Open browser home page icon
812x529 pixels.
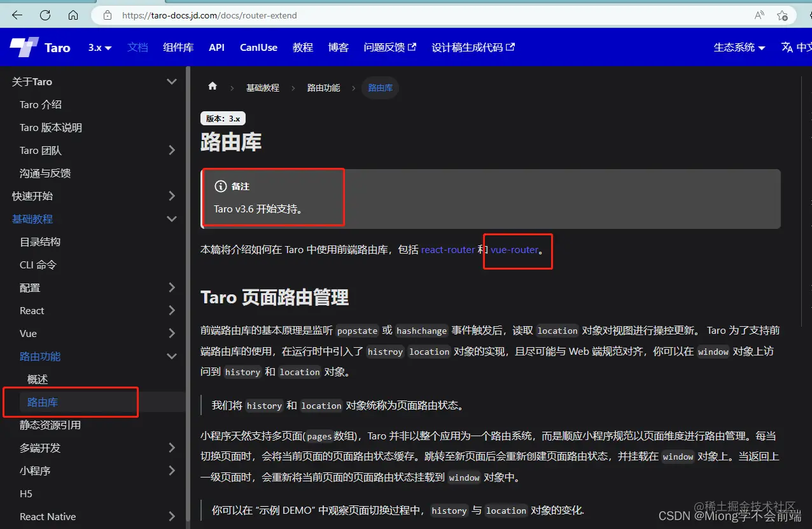click(x=73, y=15)
